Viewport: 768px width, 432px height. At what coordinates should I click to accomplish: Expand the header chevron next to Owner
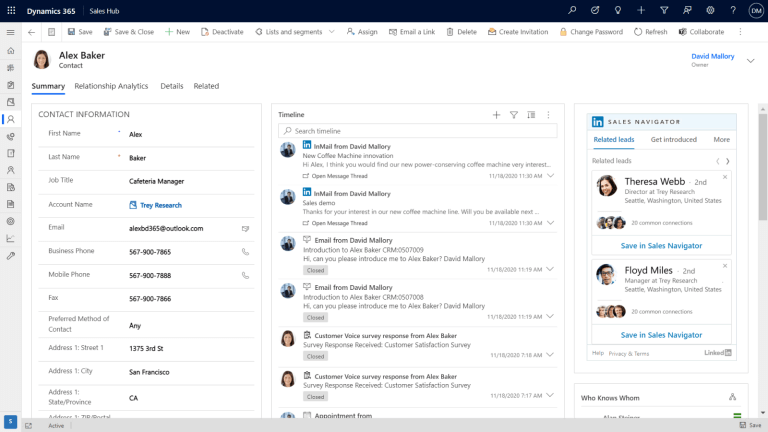coord(750,61)
